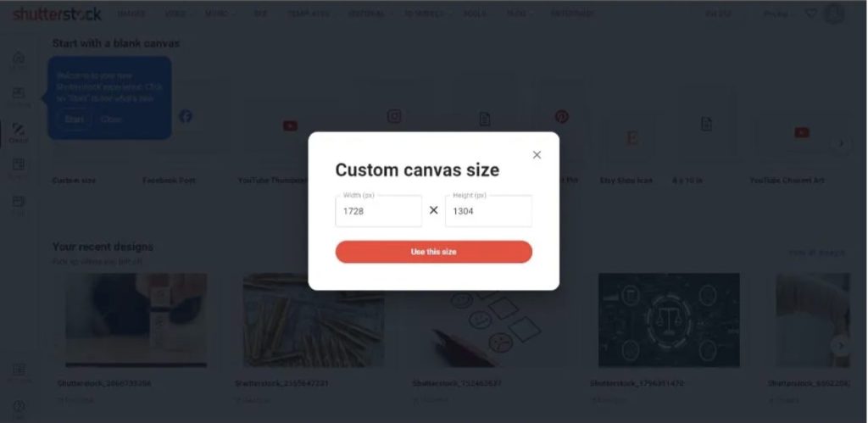Click the Width (px) input field

[379, 211]
